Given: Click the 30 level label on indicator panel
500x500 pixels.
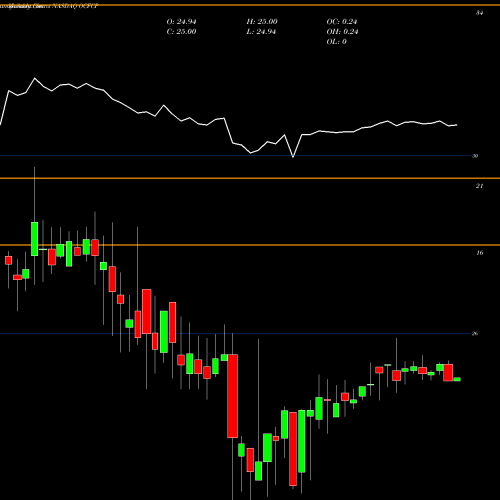Looking at the screenshot, I should point(475,156).
